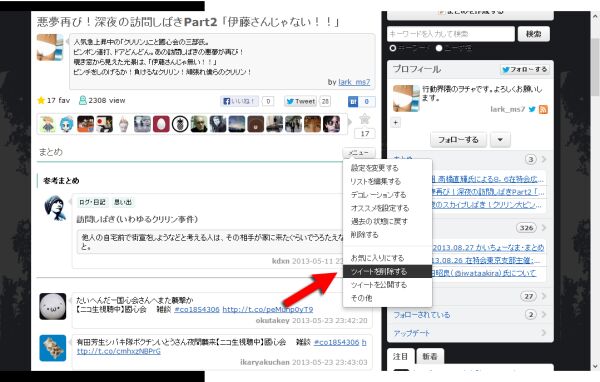Click the 検索 search button
This screenshot has height=382, width=600.
[x=533, y=34]
